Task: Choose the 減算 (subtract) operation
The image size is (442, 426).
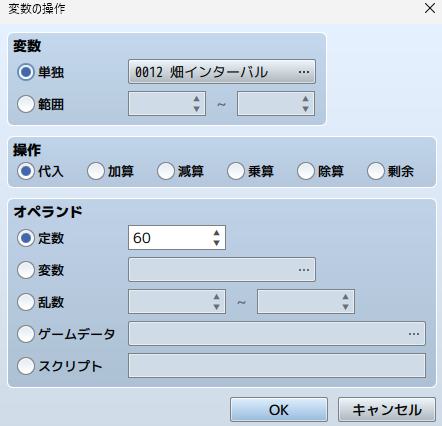Action: 166,171
